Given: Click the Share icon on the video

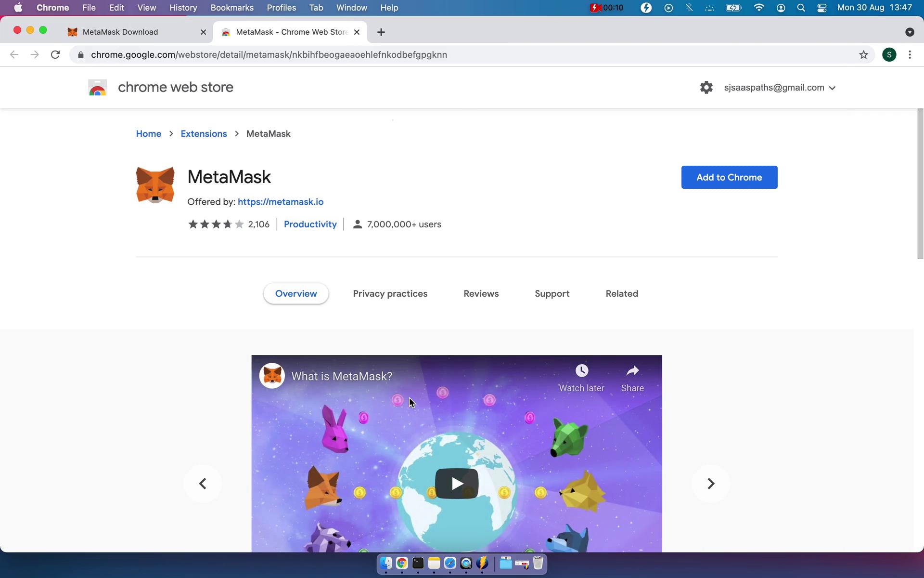Looking at the screenshot, I should tap(632, 371).
